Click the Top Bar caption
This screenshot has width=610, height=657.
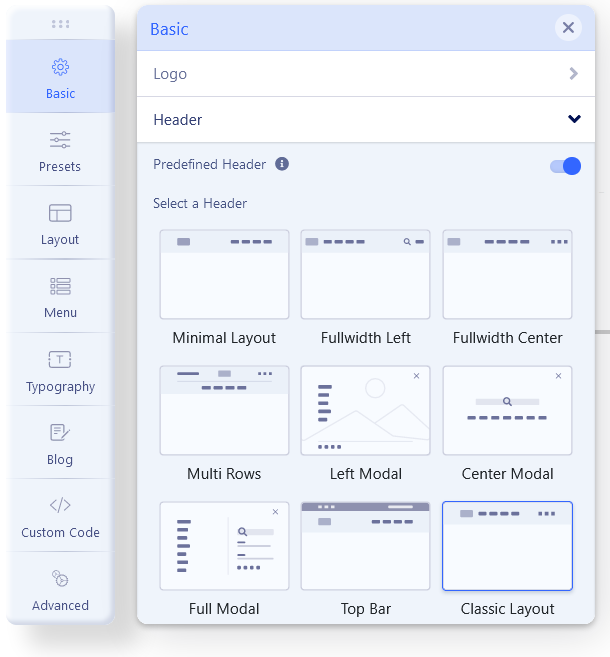pyautogui.click(x=365, y=609)
